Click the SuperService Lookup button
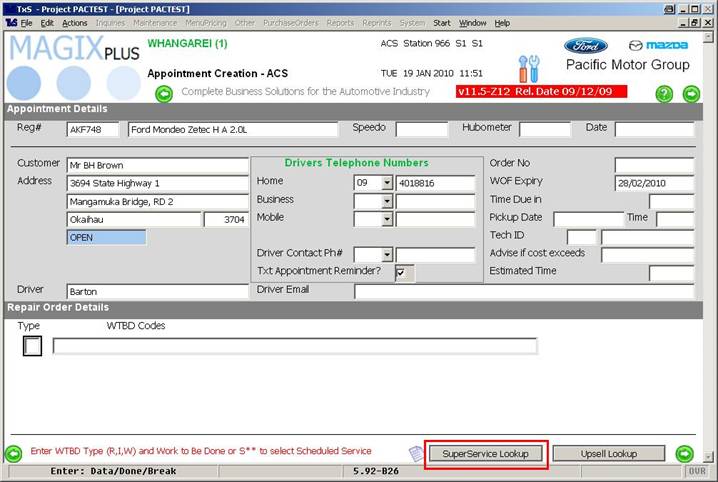The image size is (718, 482). pyautogui.click(x=487, y=454)
